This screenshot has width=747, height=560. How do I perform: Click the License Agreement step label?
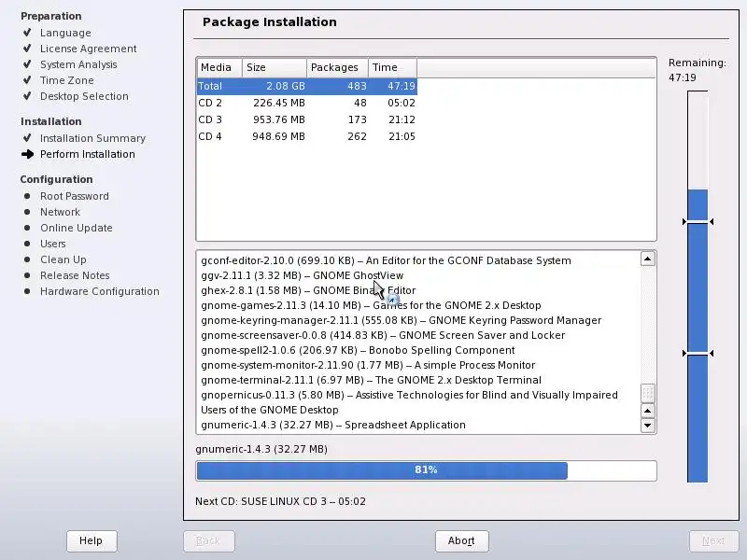[88, 49]
